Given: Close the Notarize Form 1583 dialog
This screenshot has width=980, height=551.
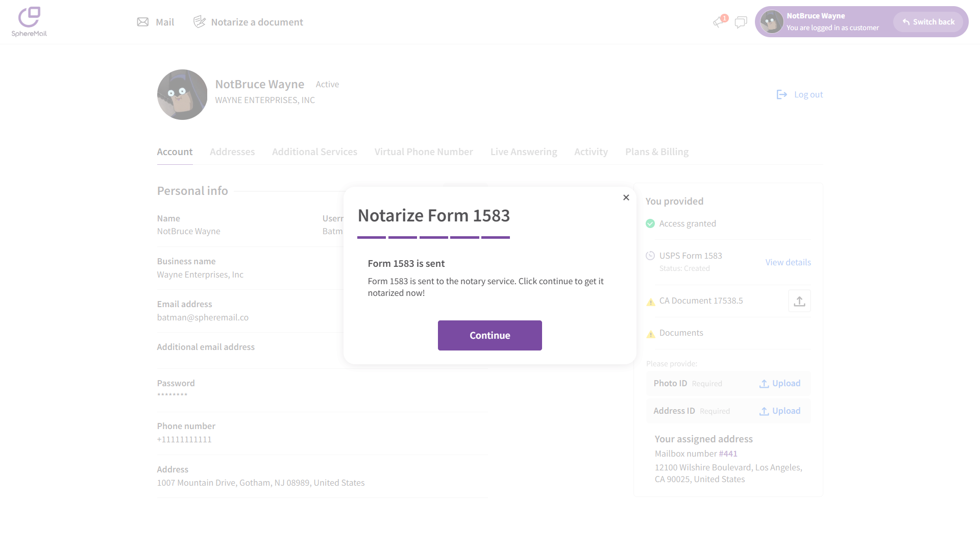Looking at the screenshot, I should click(x=626, y=197).
